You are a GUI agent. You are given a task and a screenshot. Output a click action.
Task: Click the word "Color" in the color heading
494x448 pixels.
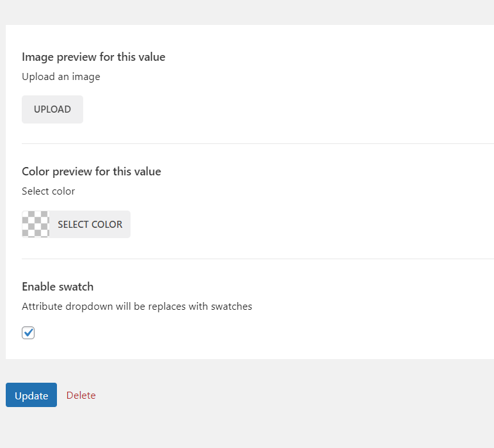(x=36, y=172)
